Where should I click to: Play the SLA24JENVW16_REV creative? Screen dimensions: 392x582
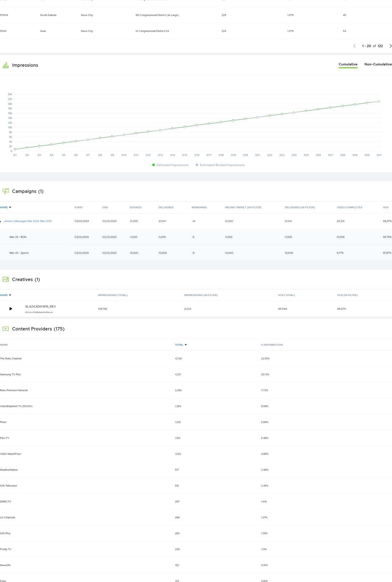[x=11, y=309]
